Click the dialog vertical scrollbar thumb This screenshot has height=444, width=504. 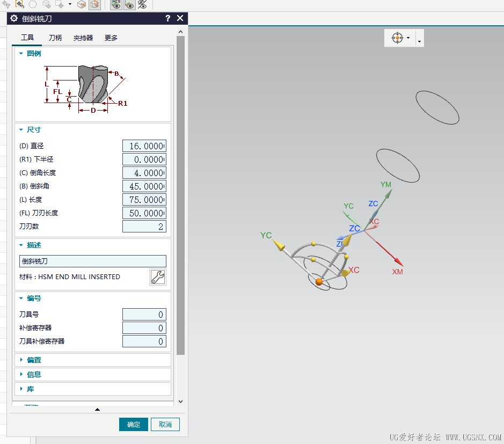click(181, 195)
